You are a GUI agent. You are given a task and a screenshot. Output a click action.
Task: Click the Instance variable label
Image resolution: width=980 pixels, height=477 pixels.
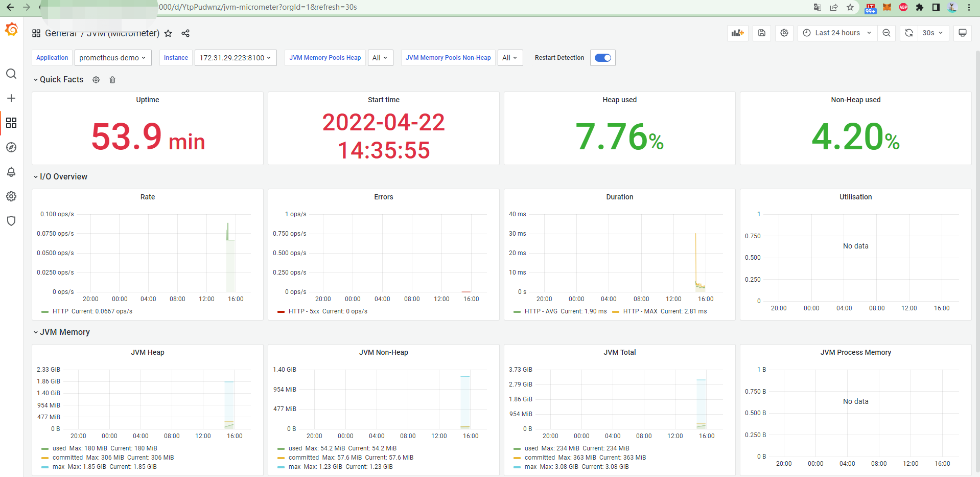point(175,58)
